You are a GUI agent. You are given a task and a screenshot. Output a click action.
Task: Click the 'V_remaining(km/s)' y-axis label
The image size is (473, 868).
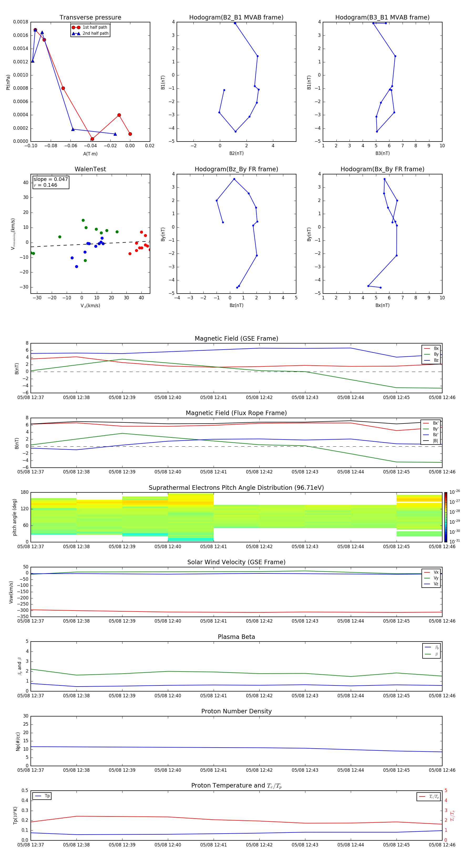click(13, 234)
